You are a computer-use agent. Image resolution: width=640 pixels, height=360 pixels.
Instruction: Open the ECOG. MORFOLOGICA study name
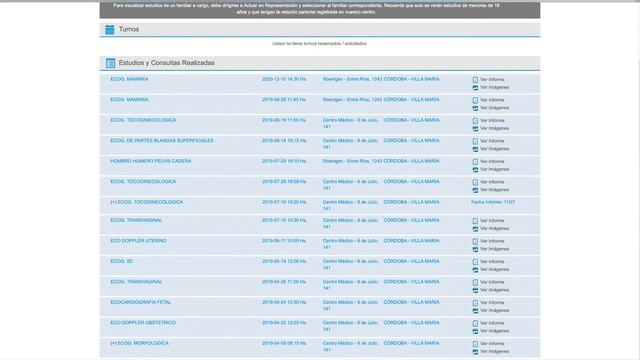pyautogui.click(x=143, y=343)
